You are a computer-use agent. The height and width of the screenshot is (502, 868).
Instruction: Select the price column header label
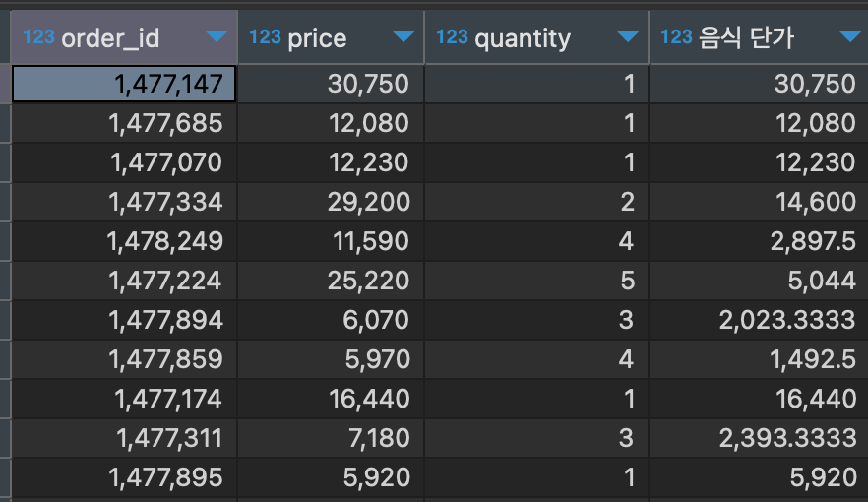(x=317, y=38)
